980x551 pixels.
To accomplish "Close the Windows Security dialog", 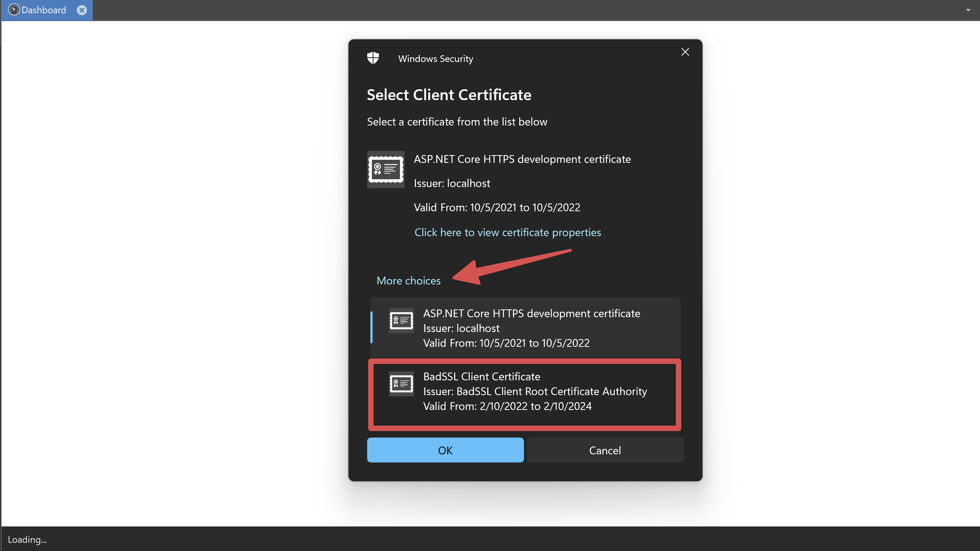I will click(x=685, y=52).
